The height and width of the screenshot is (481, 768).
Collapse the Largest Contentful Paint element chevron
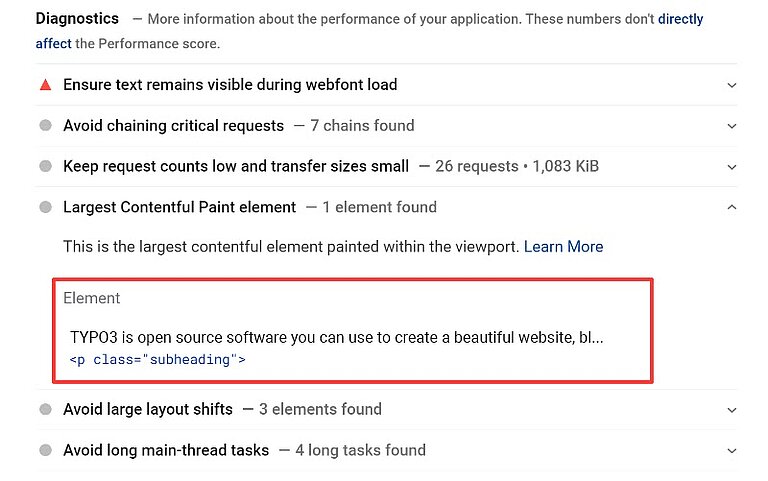[732, 208]
